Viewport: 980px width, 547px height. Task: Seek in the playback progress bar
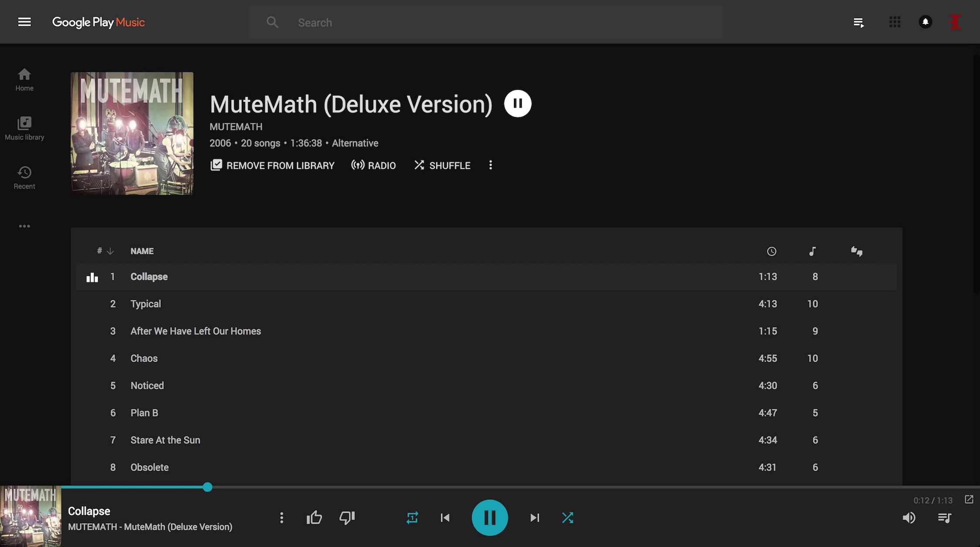click(520, 487)
